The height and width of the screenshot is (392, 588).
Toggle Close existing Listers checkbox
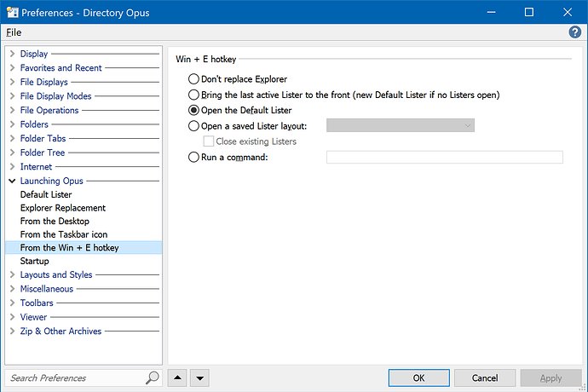coord(209,141)
